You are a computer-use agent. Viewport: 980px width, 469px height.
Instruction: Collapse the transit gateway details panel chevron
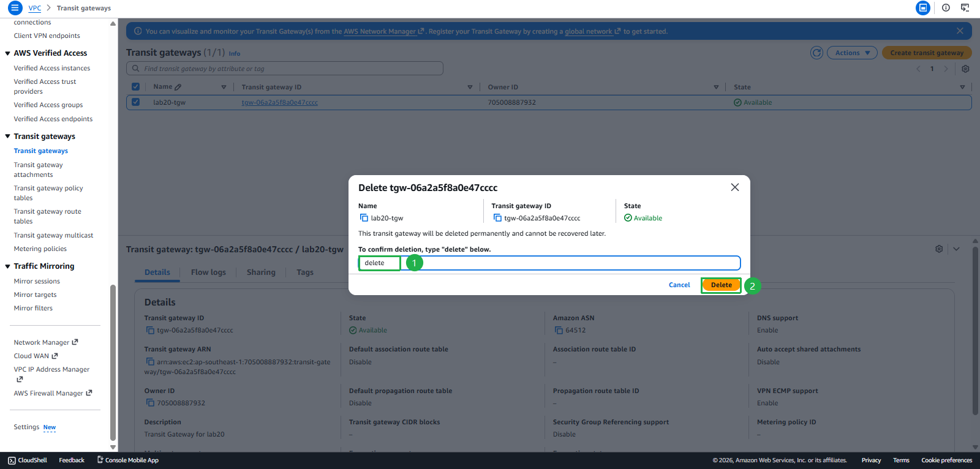[x=956, y=249]
